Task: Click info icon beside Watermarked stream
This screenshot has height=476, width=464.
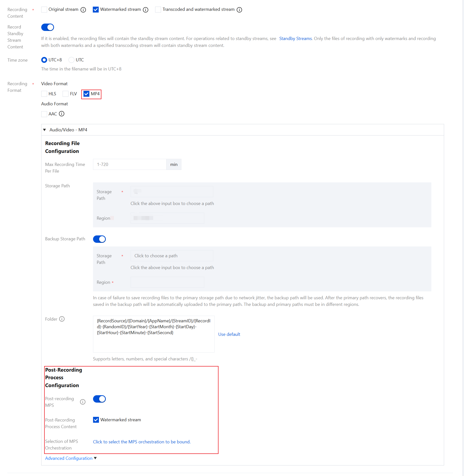Action: click(x=146, y=10)
